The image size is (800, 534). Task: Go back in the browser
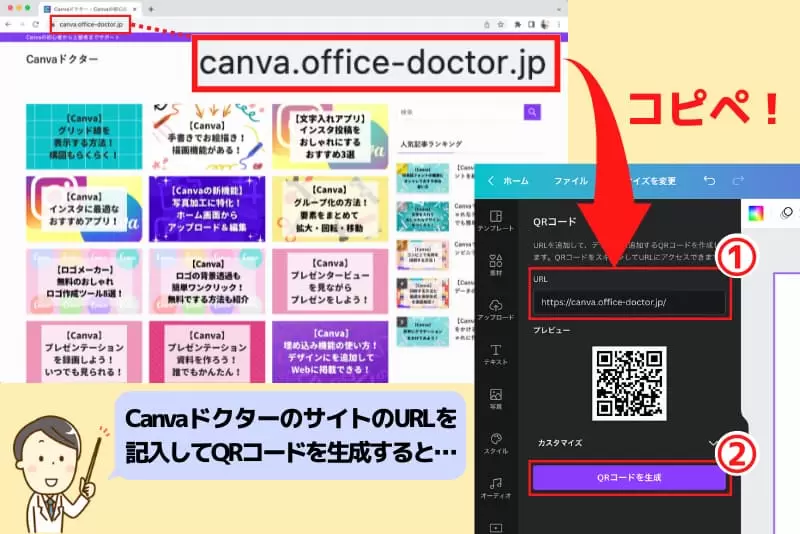pyautogui.click(x=8, y=24)
